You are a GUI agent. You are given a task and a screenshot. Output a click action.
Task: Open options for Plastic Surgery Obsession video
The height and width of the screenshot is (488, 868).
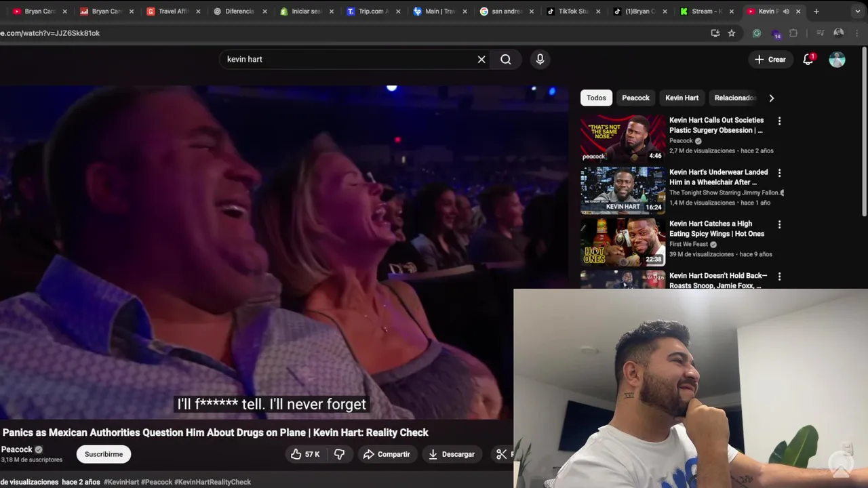tap(779, 121)
